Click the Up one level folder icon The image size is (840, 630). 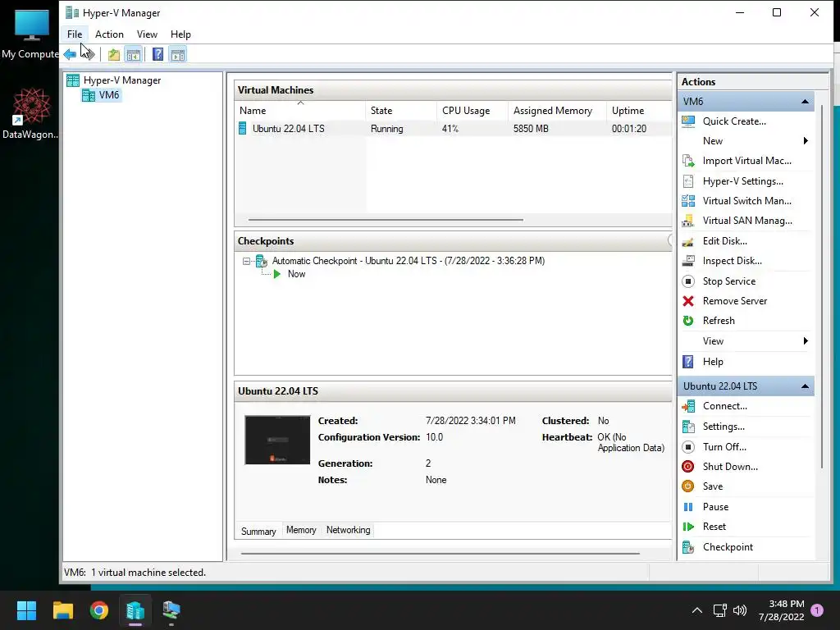click(x=113, y=54)
